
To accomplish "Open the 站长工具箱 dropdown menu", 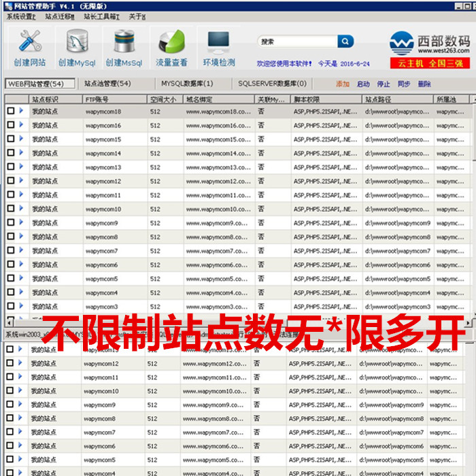I will [x=101, y=16].
